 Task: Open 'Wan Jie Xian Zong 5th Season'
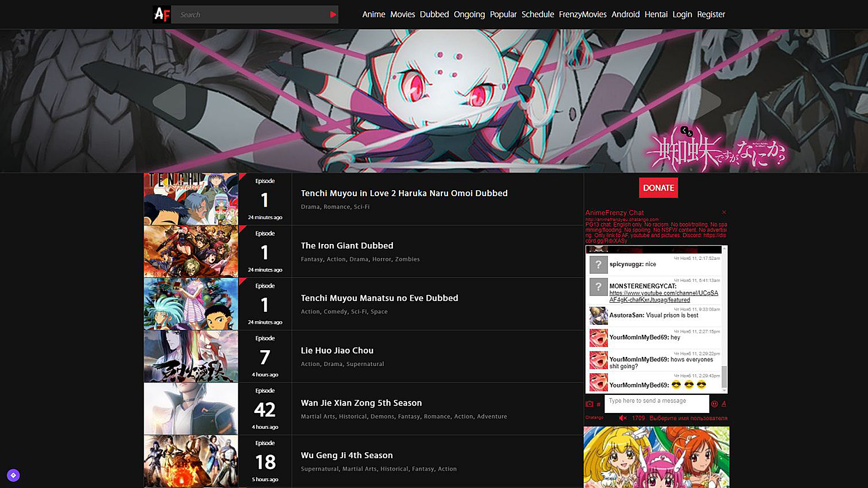coord(361,403)
